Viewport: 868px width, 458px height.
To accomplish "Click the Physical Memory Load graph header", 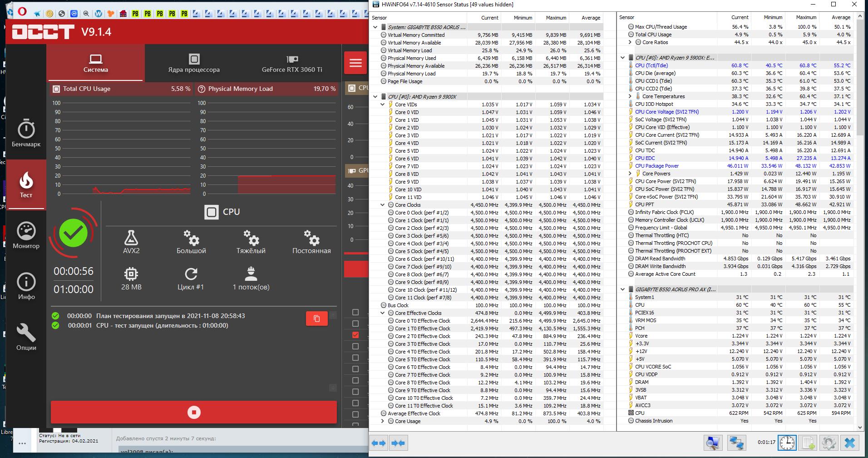I will pyautogui.click(x=267, y=89).
